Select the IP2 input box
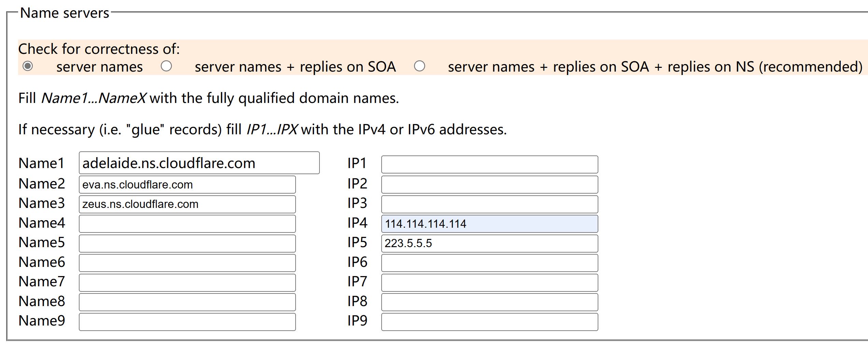This screenshot has height=347, width=868. pyautogui.click(x=489, y=184)
